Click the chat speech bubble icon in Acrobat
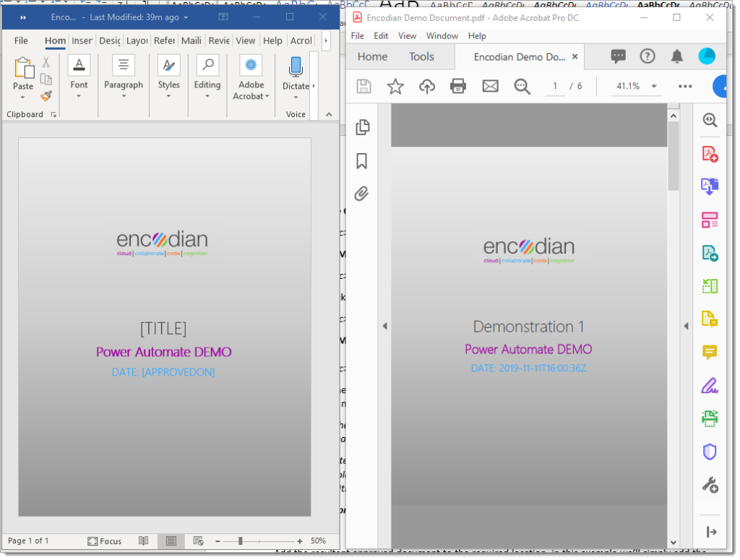Image resolution: width=740 pixels, height=560 pixels. [x=619, y=56]
